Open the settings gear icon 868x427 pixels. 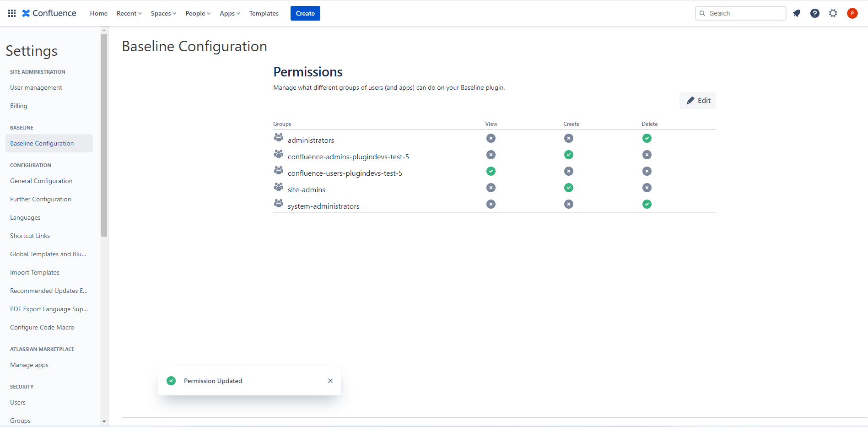(833, 13)
